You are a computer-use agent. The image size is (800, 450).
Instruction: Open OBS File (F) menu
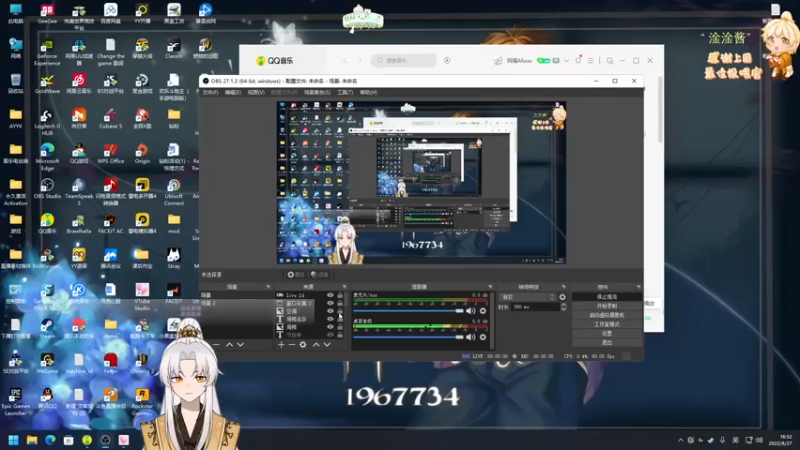[210, 92]
